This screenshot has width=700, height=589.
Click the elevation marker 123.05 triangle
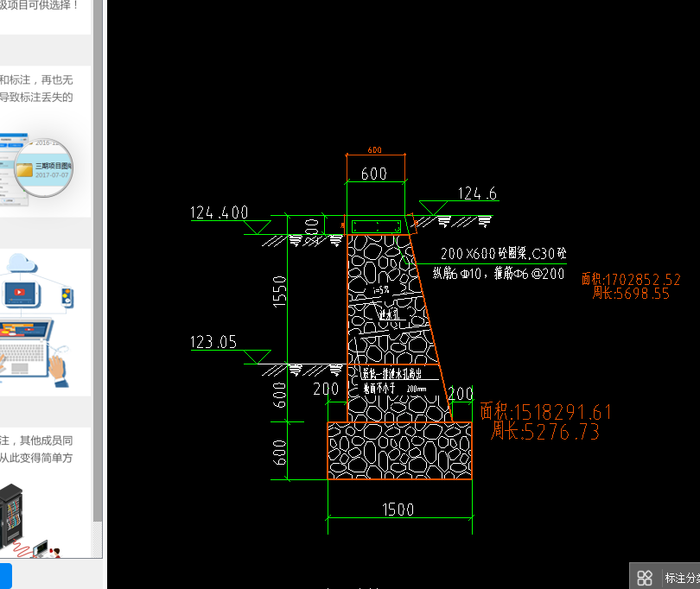point(257,356)
